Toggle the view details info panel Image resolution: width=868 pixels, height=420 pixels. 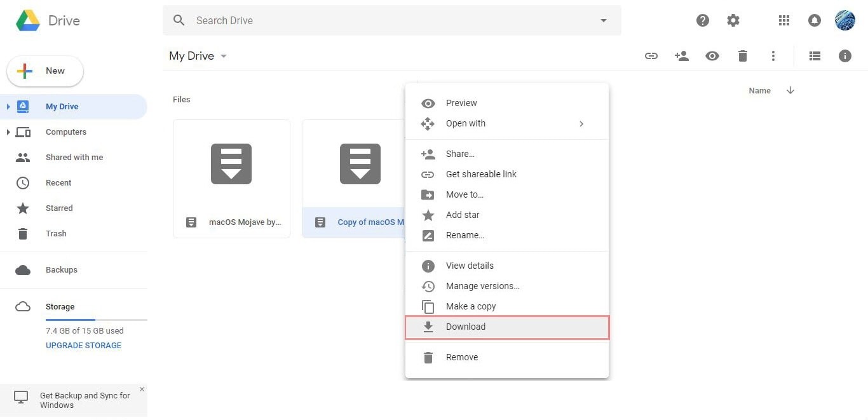[844, 56]
